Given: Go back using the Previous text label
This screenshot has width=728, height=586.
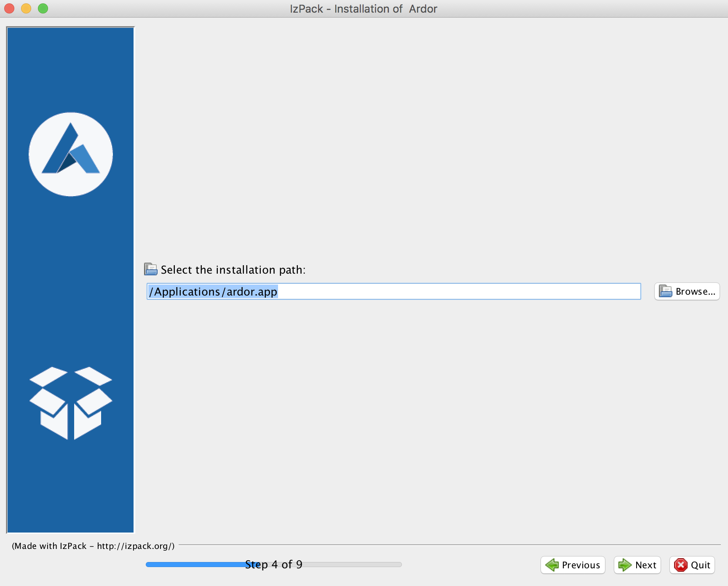Looking at the screenshot, I should click(x=581, y=565).
